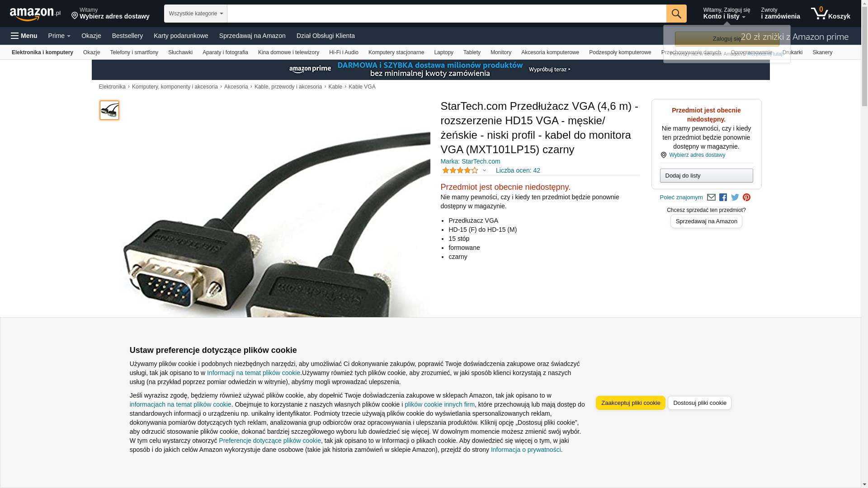This screenshot has height=488, width=868.
Task: Click the Amazon.pl logo
Action: point(35,14)
